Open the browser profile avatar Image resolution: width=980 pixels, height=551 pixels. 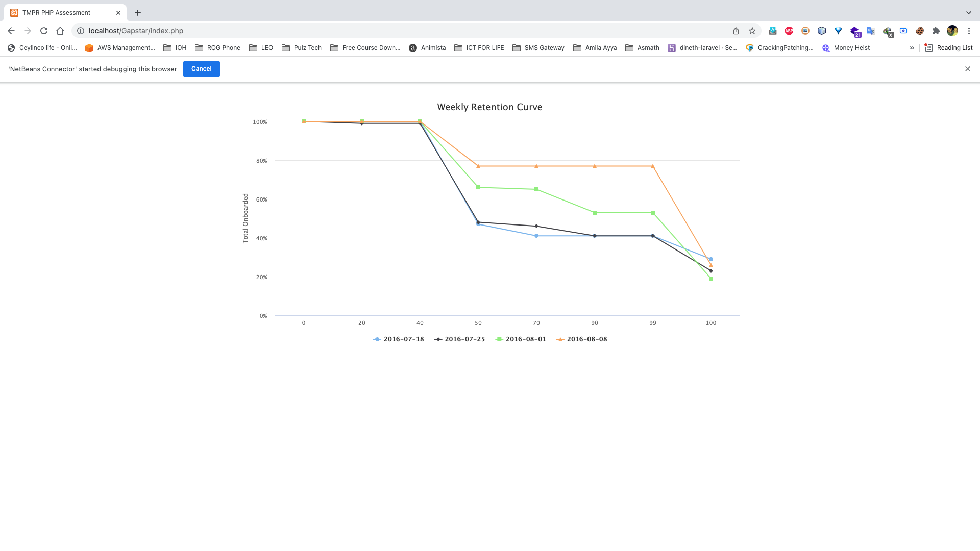click(952, 31)
